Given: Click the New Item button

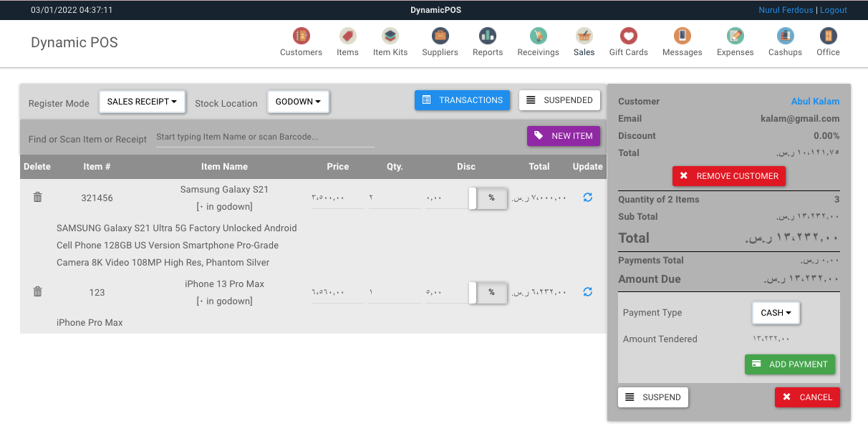Looking at the screenshot, I should (x=564, y=136).
